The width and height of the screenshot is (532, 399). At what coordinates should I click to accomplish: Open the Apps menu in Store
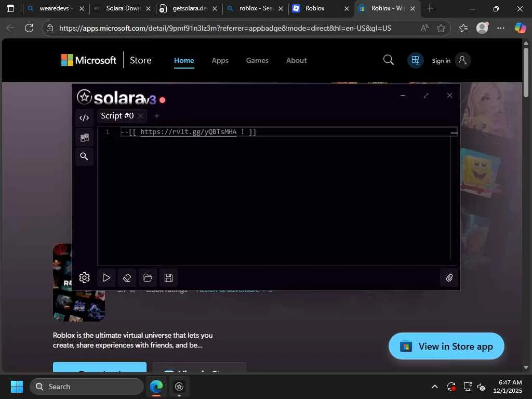220,60
